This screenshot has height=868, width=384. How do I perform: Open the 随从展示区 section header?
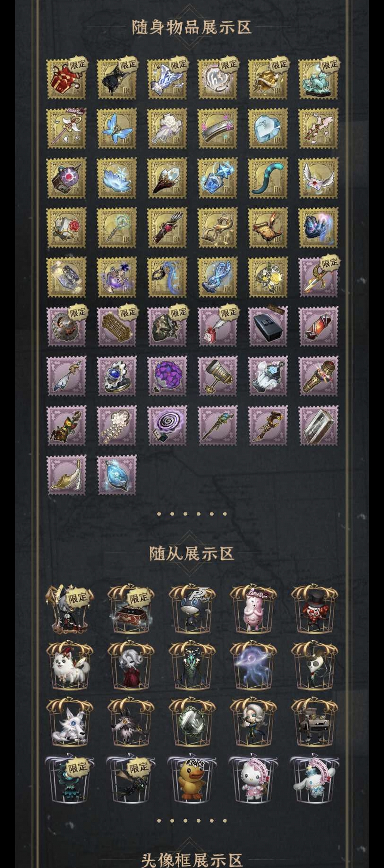[192, 553]
